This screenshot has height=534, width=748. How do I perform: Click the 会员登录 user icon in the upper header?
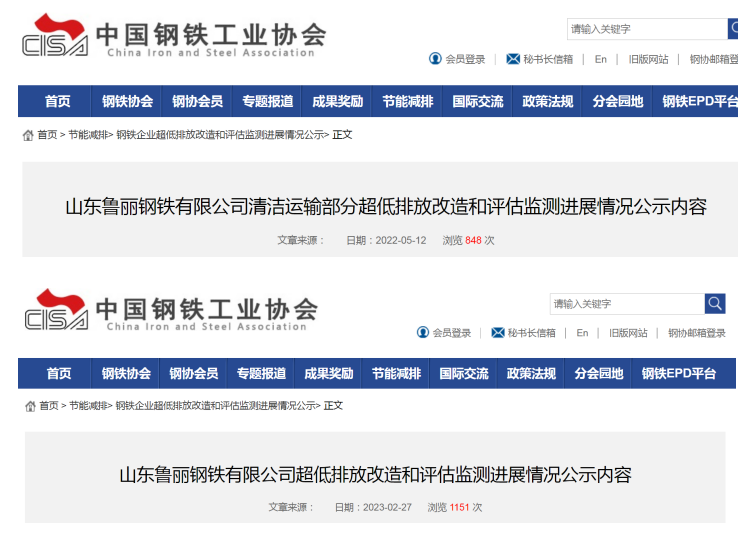click(x=435, y=59)
